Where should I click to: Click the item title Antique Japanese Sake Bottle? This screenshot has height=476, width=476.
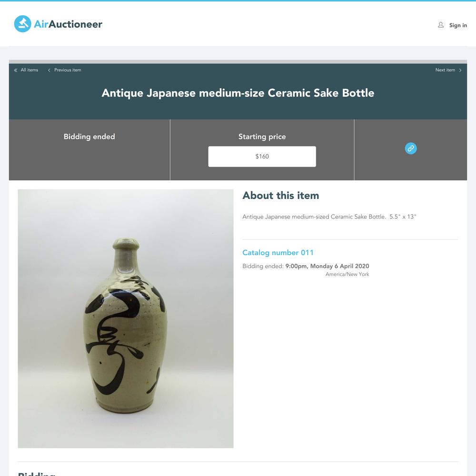238,93
